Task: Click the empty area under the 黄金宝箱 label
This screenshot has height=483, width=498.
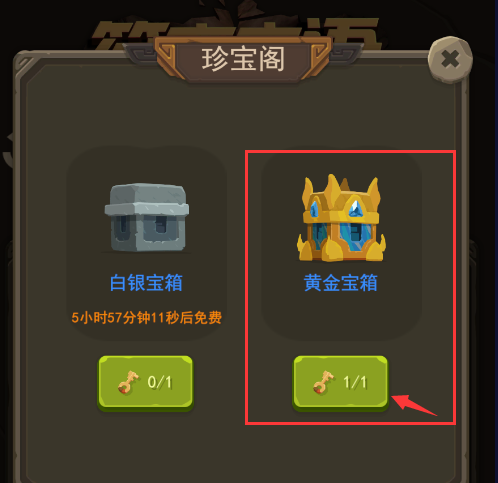Action: 341,317
